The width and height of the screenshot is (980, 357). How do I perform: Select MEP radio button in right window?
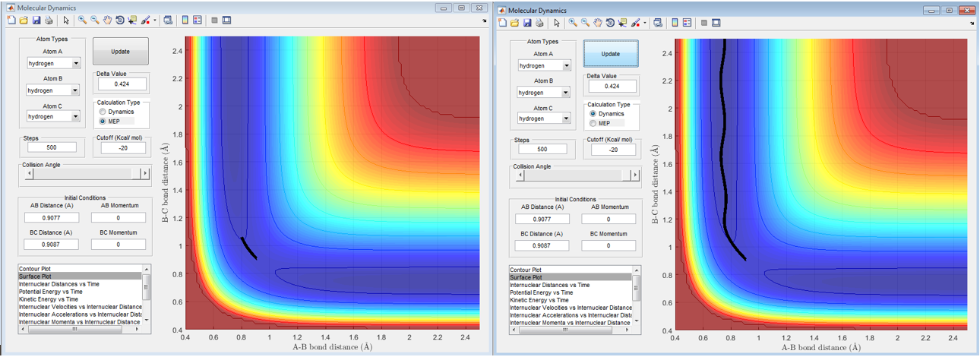[x=594, y=123]
